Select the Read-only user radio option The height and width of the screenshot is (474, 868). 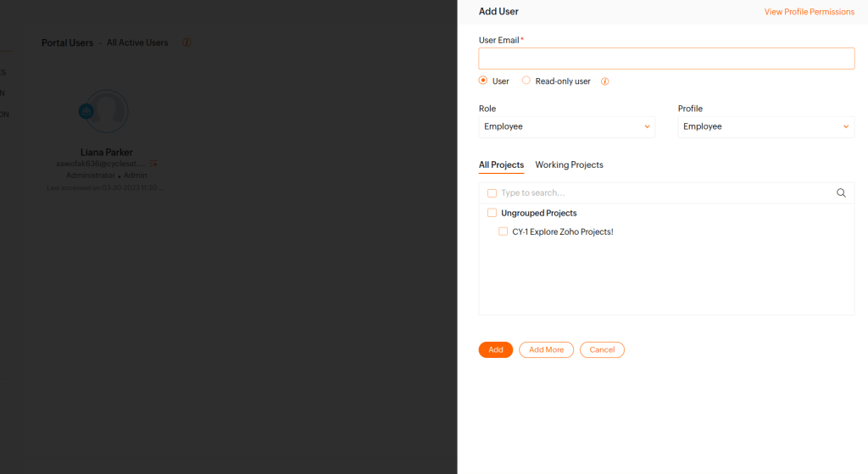(526, 81)
